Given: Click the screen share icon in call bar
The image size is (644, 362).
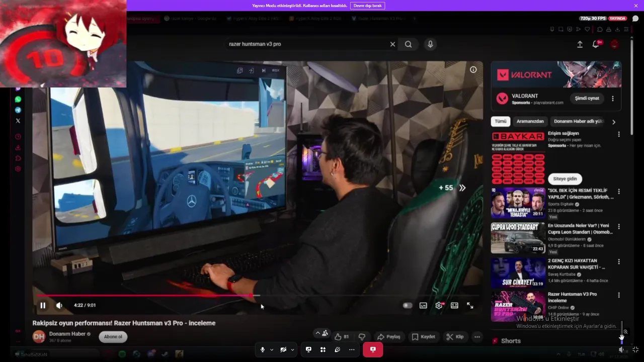Looking at the screenshot, I should click(308, 349).
